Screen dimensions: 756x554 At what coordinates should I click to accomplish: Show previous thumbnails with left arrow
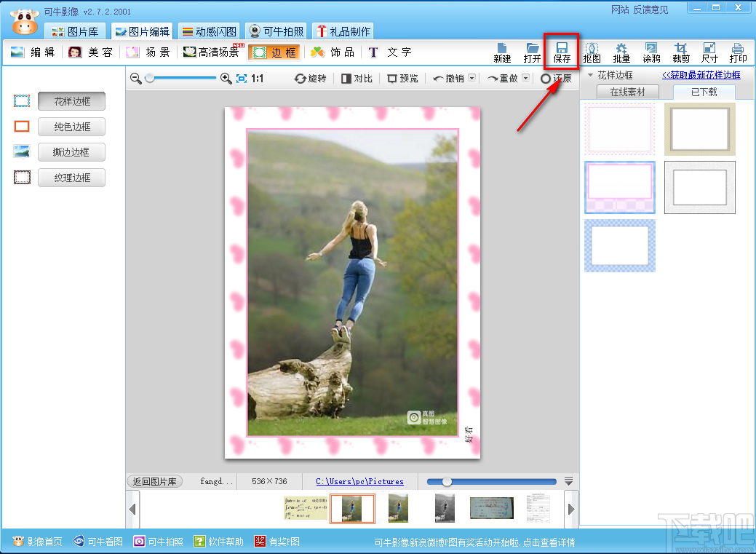point(132,509)
